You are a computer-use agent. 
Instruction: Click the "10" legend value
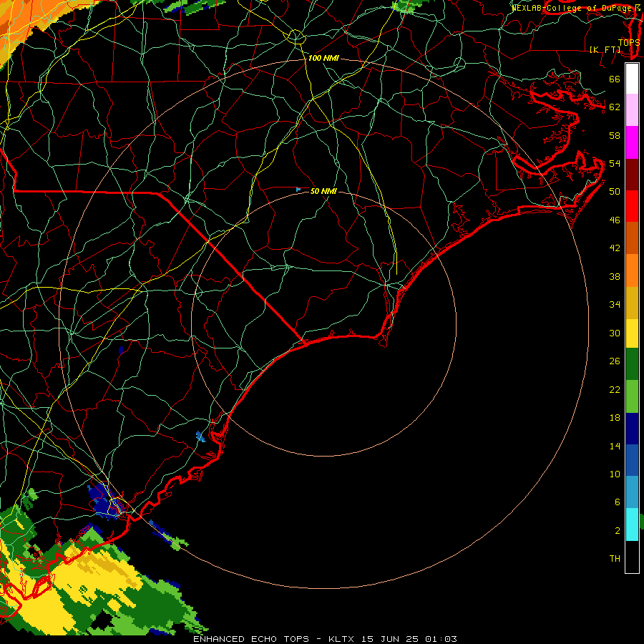[x=615, y=474]
